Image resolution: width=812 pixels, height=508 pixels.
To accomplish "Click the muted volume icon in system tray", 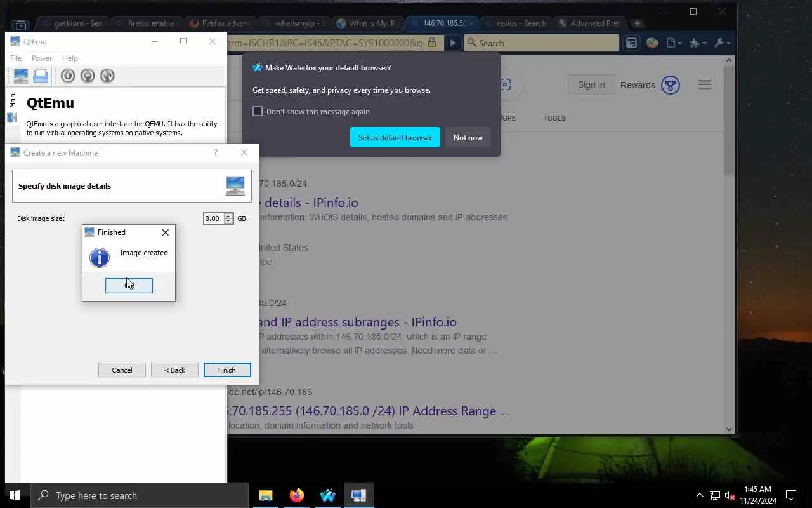I will click(x=730, y=495).
